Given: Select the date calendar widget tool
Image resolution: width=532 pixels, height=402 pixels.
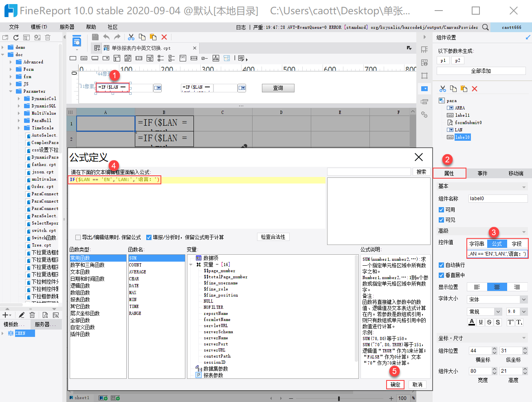Looking at the screenshot, I should point(128,58).
